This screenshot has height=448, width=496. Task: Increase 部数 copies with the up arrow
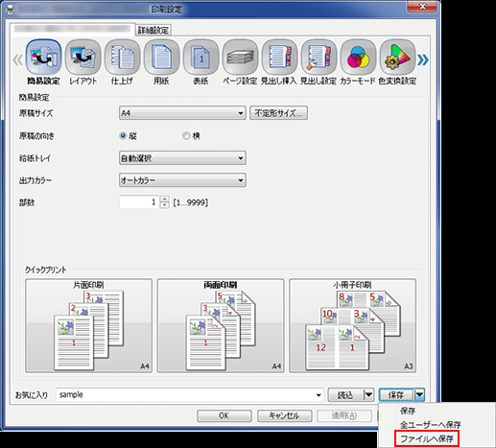point(164,199)
